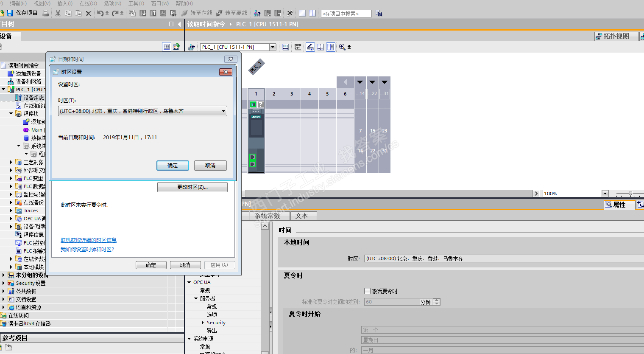Click the Start runtime RT icon
644x354 pixels.
point(173,13)
